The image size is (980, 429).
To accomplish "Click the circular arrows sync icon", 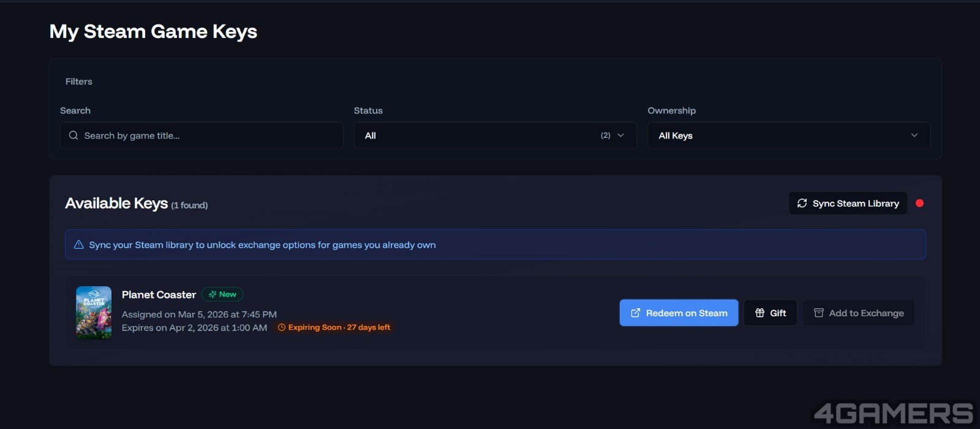I will [x=802, y=203].
